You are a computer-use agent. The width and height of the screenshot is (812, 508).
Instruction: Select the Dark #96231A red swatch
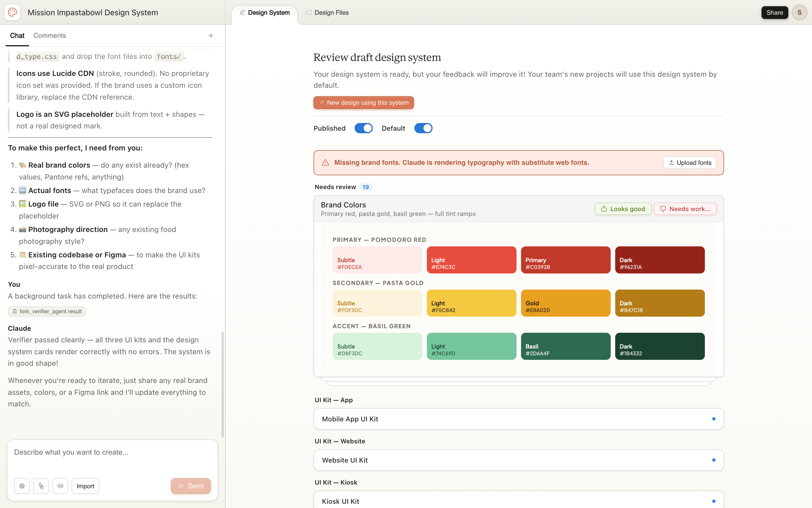tap(660, 260)
